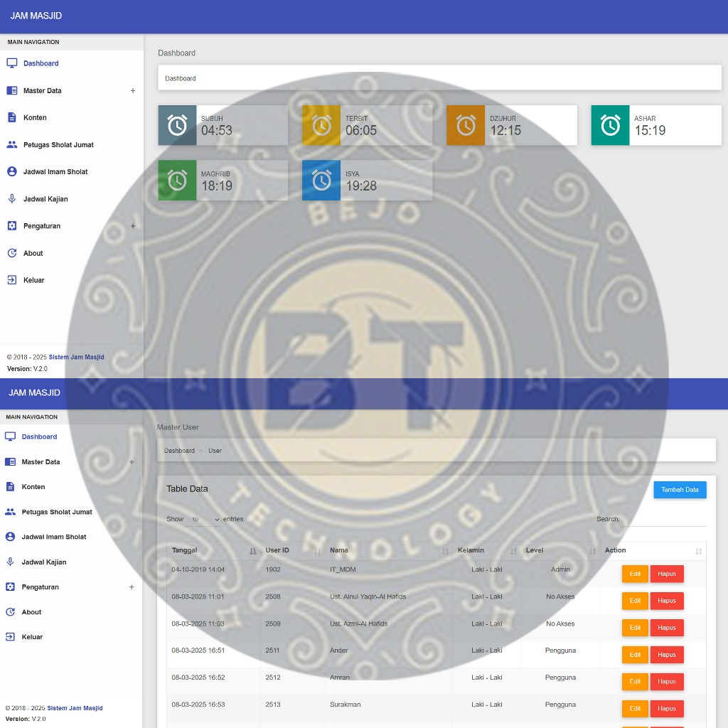Open Pengaturan label in the Master User page sidebar
This screenshot has height=728, width=728.
41,587
